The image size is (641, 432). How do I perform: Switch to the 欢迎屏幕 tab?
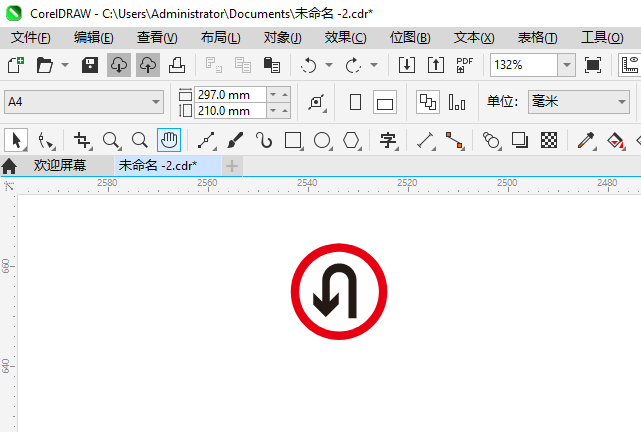click(x=60, y=166)
